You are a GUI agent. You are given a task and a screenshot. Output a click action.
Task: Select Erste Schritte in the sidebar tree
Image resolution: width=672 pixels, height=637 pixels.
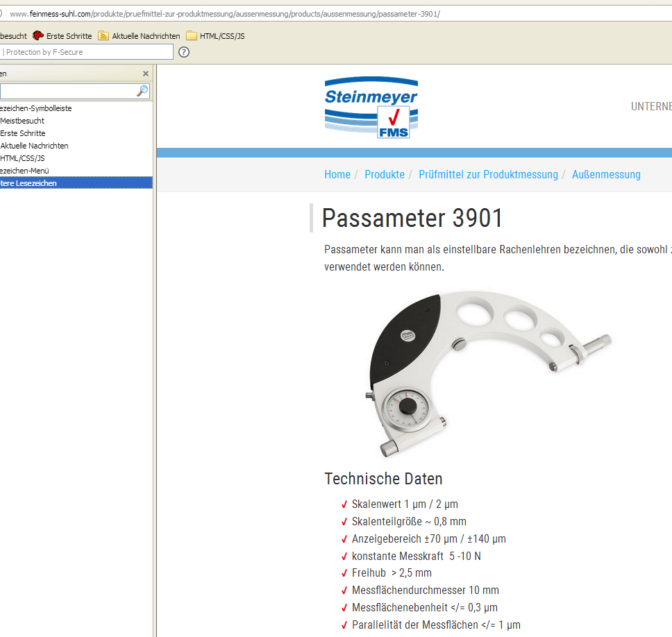23,133
